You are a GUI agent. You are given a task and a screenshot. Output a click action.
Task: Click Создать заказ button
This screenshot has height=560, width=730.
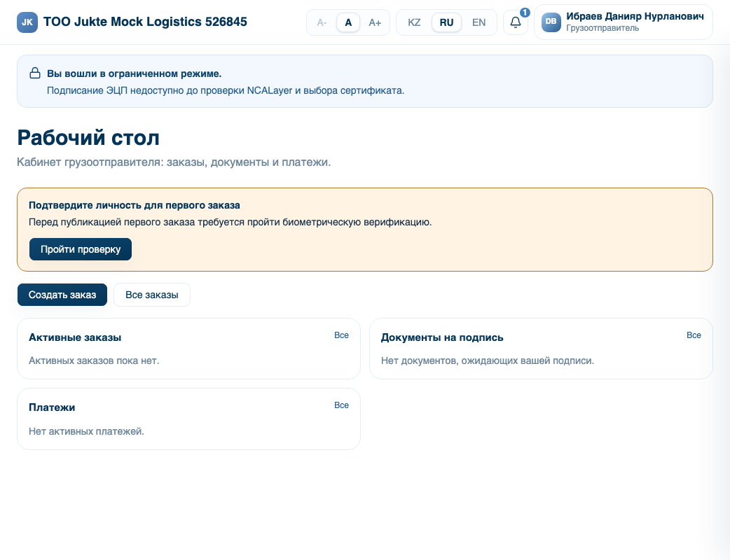[62, 295]
